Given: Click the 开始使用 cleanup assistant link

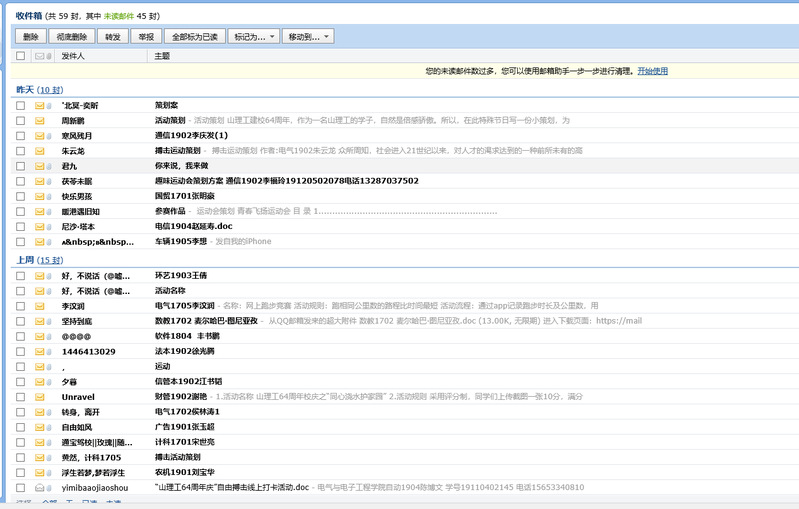Looking at the screenshot, I should pyautogui.click(x=652, y=72).
